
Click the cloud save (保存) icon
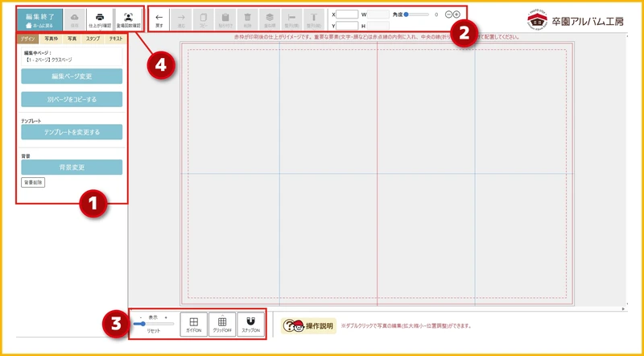coord(75,19)
